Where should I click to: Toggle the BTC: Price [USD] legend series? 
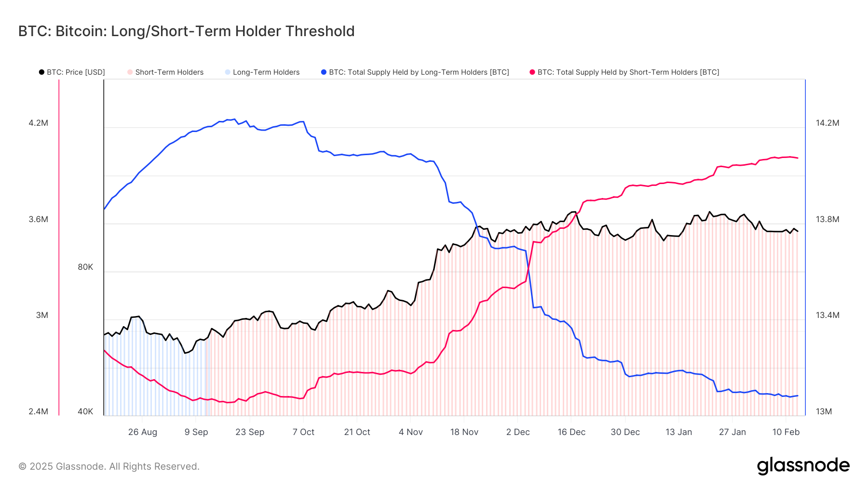(x=76, y=72)
